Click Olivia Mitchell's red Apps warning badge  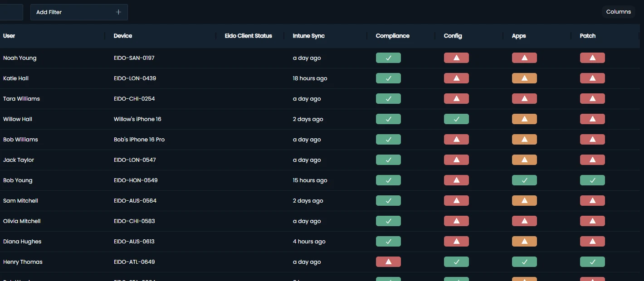(524, 221)
